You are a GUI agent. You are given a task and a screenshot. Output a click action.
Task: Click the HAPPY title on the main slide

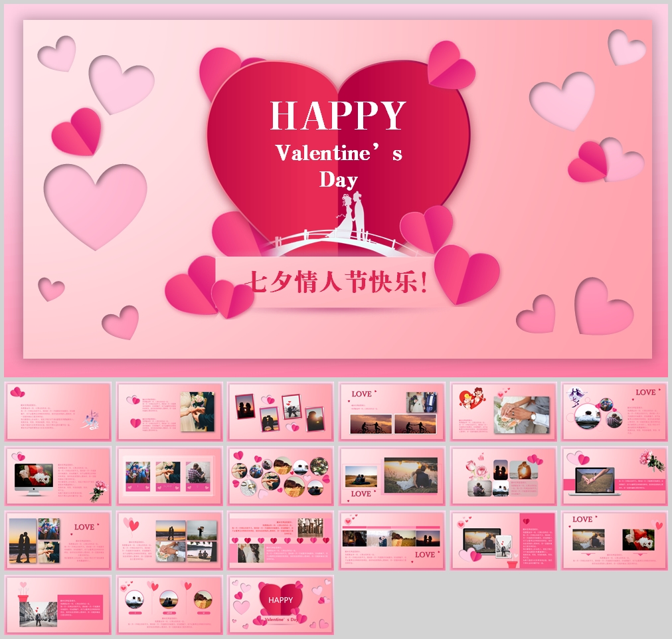click(x=337, y=116)
